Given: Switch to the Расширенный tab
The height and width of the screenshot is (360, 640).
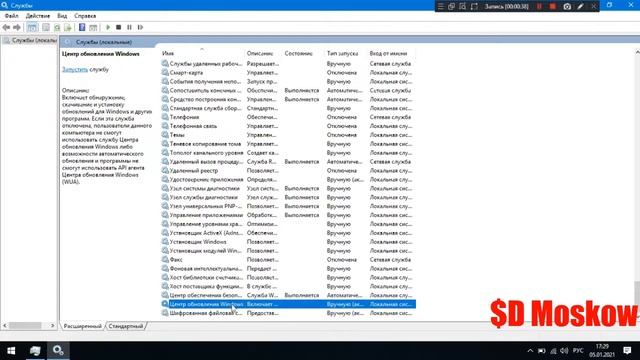Looking at the screenshot, I should click(82, 326).
